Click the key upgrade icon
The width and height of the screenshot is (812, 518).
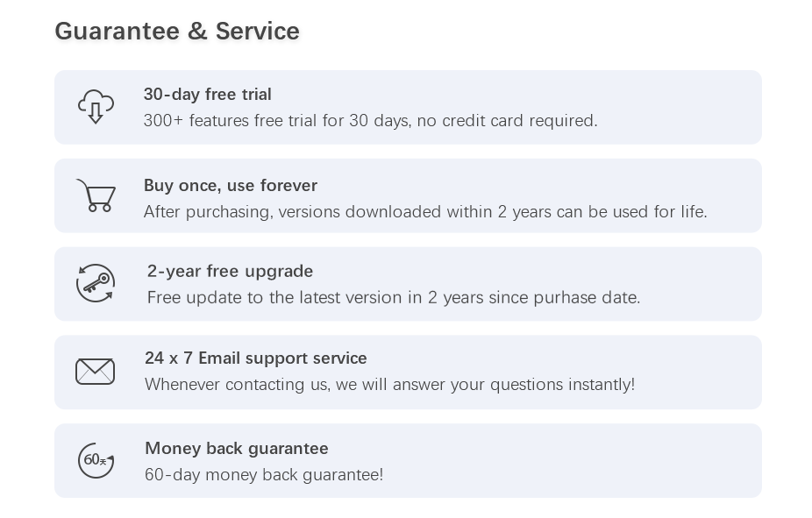point(96,283)
